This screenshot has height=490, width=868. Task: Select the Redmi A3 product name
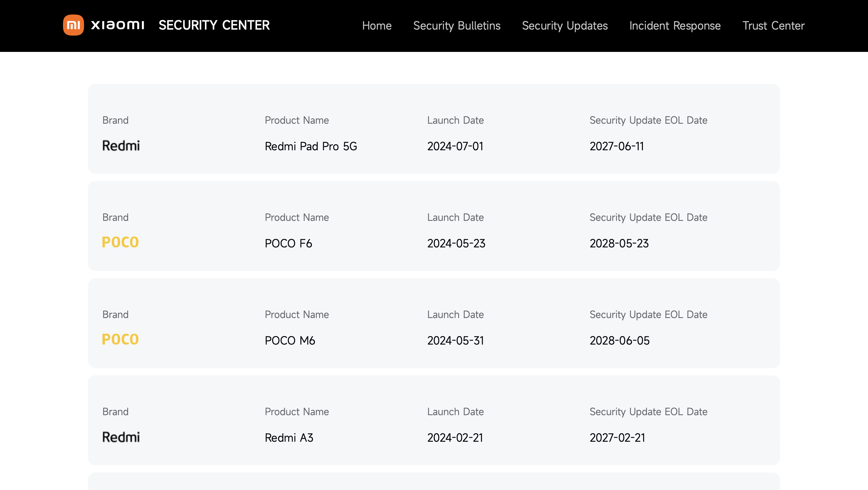[x=289, y=438]
